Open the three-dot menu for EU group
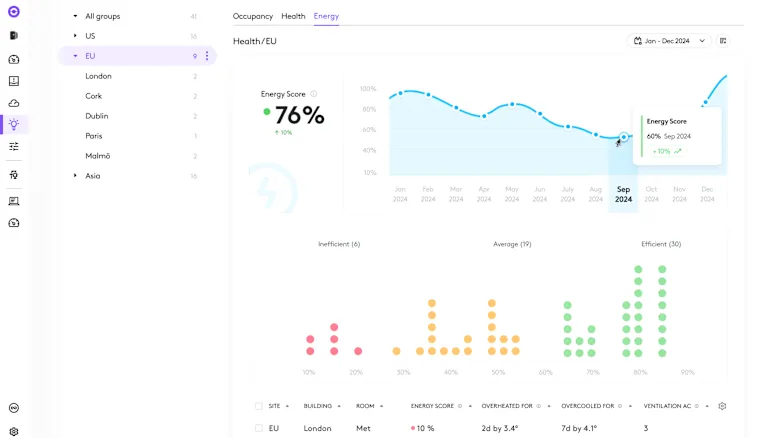 point(207,56)
